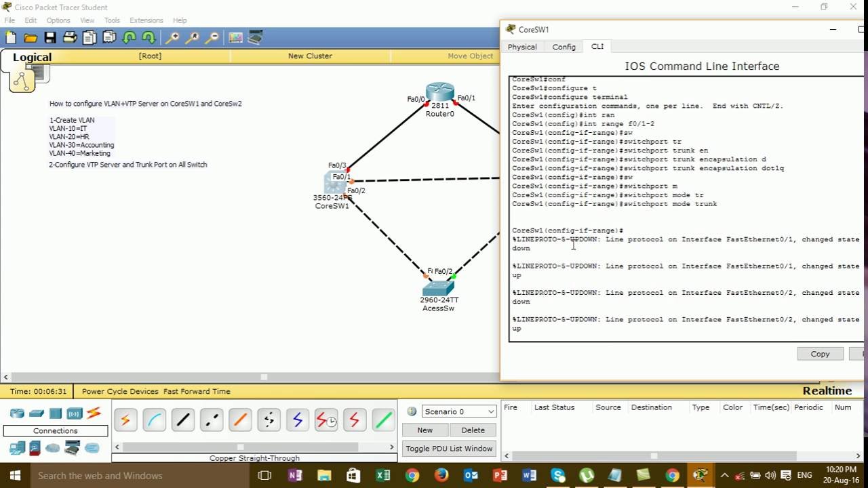Select Switches device category icon
Screen dimensions: 868x488
pos(37,413)
